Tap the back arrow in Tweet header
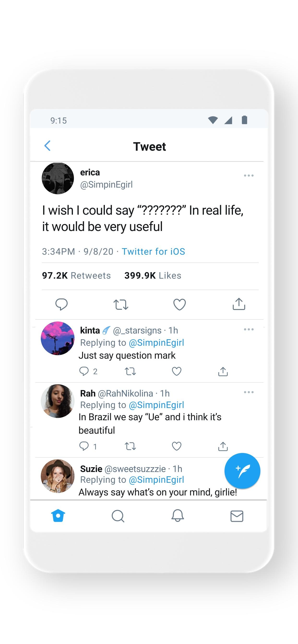Viewport: 298px width, 644px height. point(47,146)
